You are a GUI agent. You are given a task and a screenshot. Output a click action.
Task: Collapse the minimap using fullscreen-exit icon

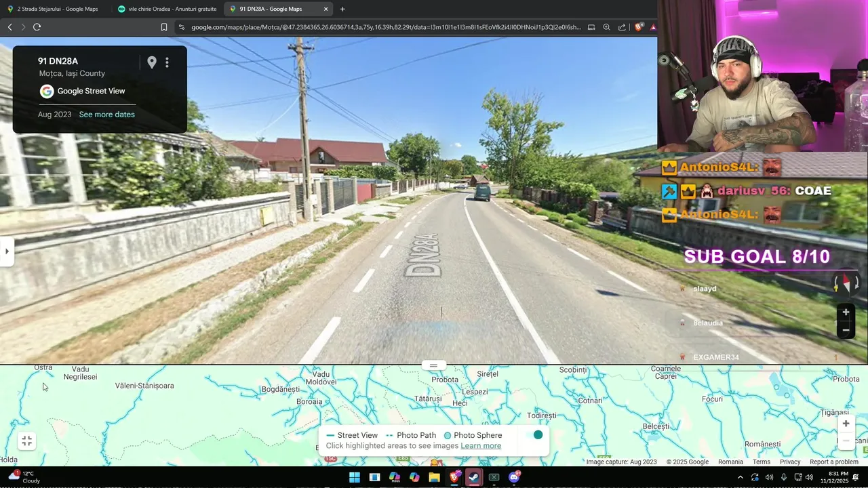[26, 441]
